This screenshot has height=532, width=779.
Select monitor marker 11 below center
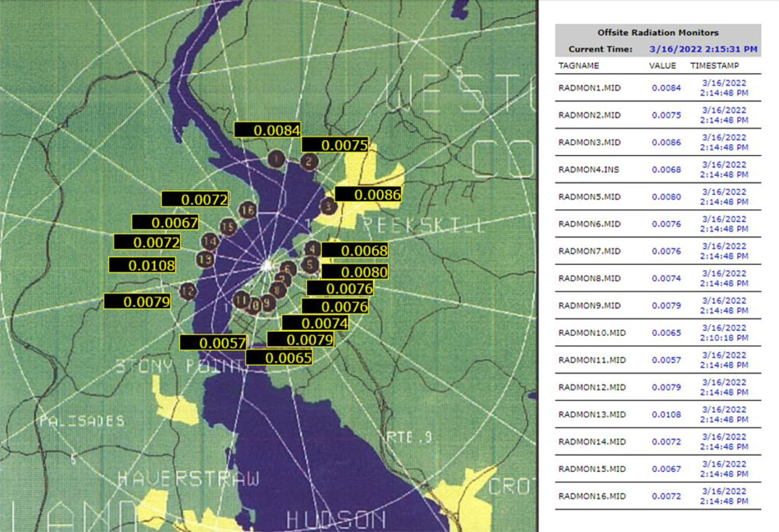click(241, 299)
